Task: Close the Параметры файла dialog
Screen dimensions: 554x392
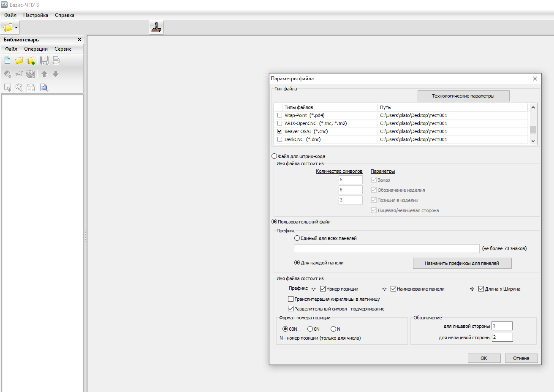Action: click(x=535, y=79)
